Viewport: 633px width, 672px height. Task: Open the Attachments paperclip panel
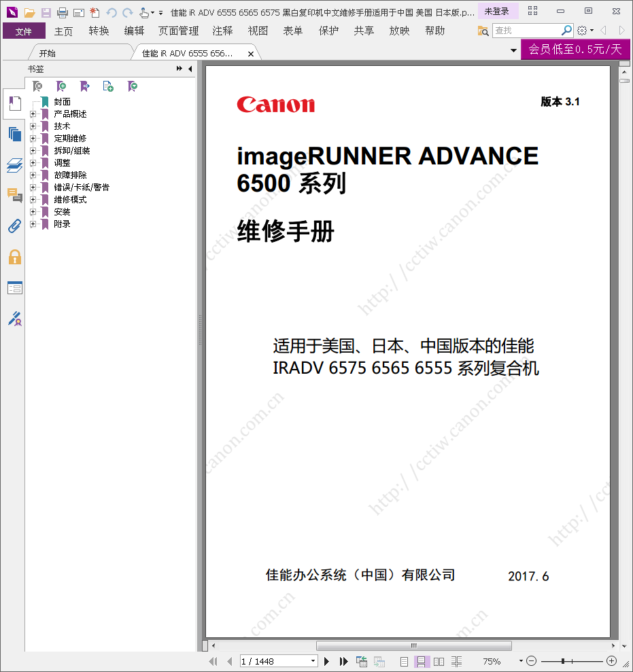point(14,226)
